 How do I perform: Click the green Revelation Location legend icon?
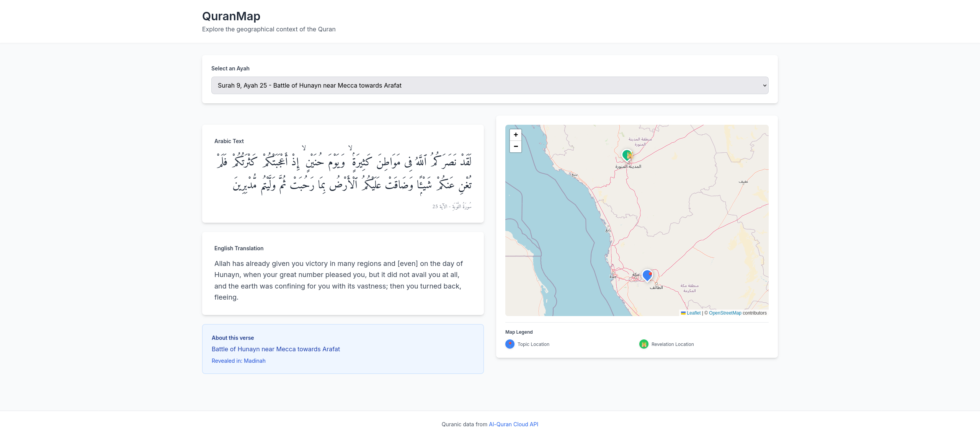(x=644, y=344)
